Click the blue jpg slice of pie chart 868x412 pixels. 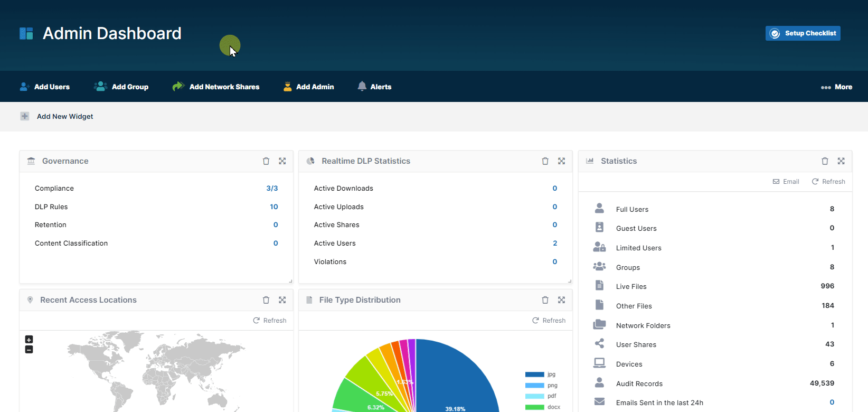pyautogui.click(x=454, y=380)
